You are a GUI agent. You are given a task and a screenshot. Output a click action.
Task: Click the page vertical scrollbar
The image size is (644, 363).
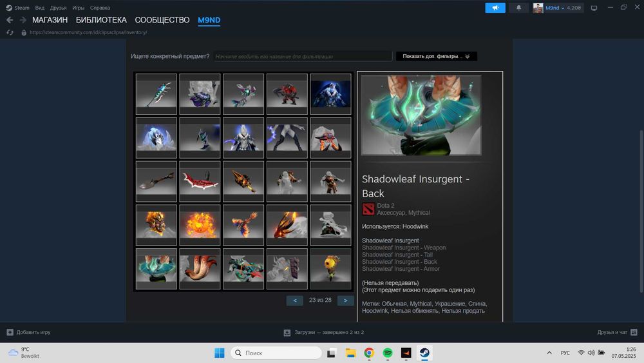641,211
